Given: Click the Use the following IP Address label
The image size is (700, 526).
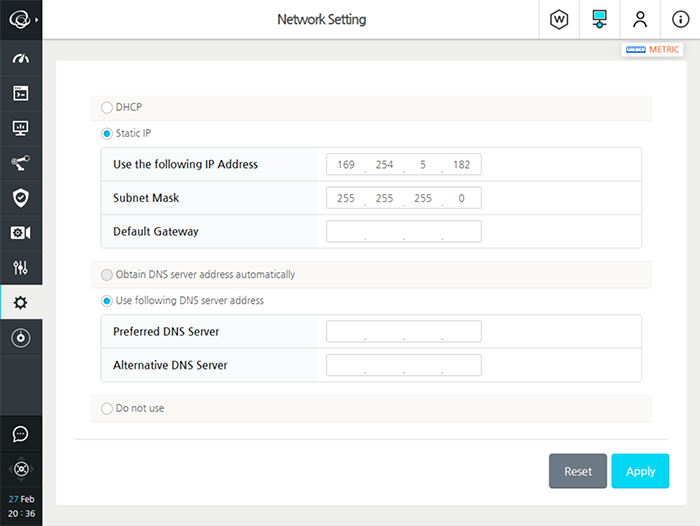Looking at the screenshot, I should tap(185, 164).
